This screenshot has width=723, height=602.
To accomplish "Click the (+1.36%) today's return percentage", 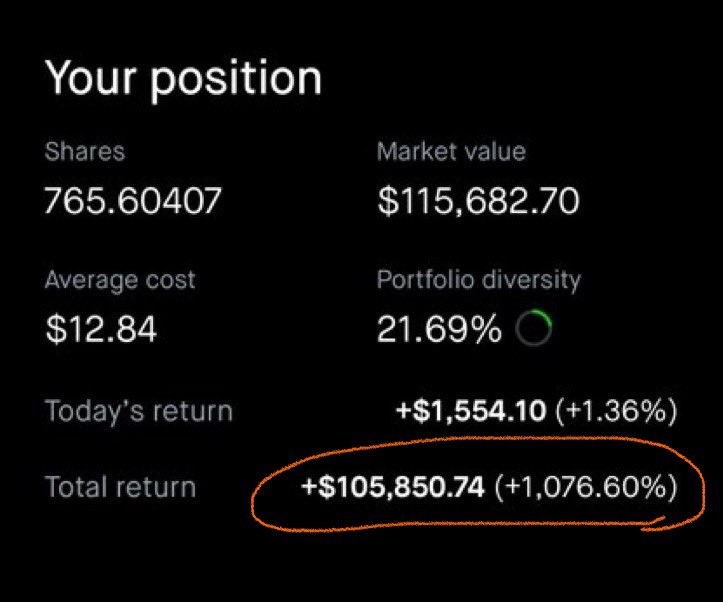I will [616, 411].
